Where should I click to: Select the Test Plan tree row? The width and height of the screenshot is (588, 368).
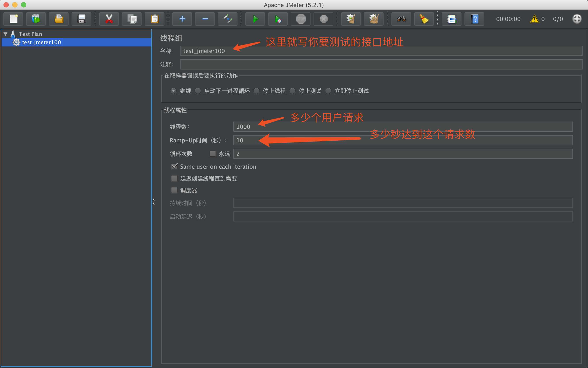(76, 34)
